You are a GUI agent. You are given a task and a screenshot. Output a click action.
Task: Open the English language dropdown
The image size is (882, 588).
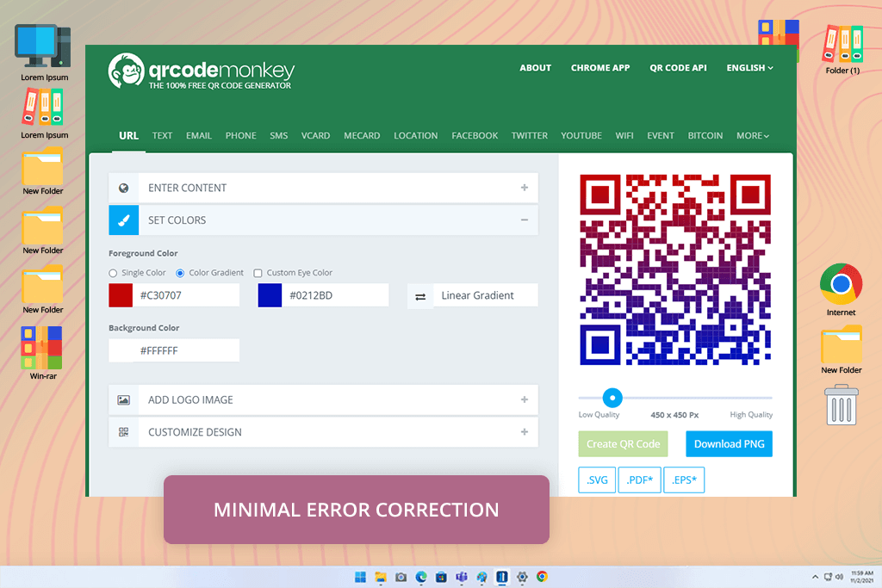pyautogui.click(x=750, y=68)
